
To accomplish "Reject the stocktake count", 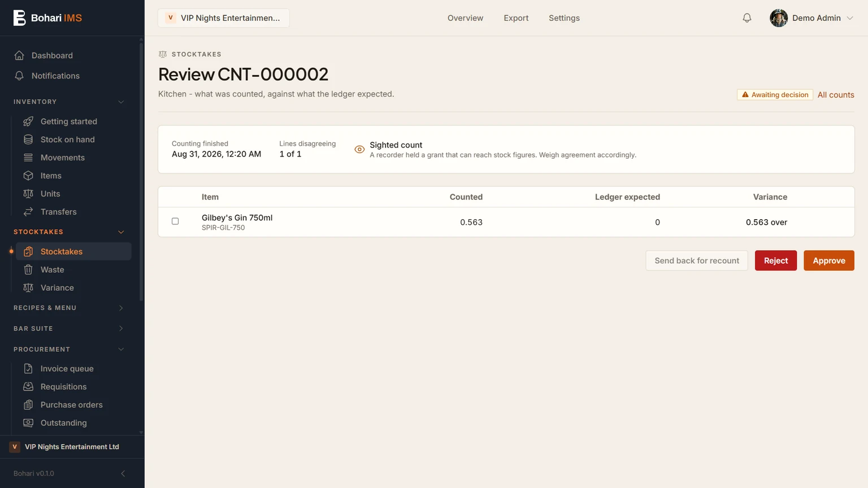I will coord(776,260).
